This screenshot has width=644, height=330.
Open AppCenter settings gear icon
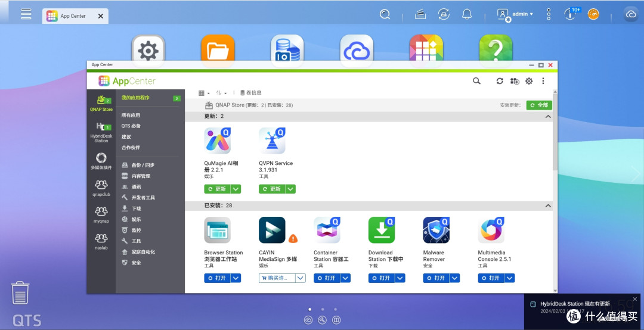[529, 81]
